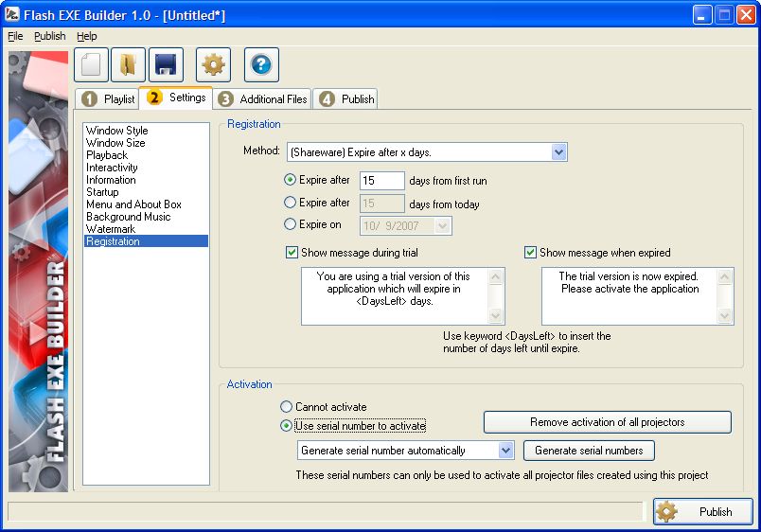Screen dimensions: 761x532
Task: Click the Save project floppy disk icon
Action: click(166, 64)
